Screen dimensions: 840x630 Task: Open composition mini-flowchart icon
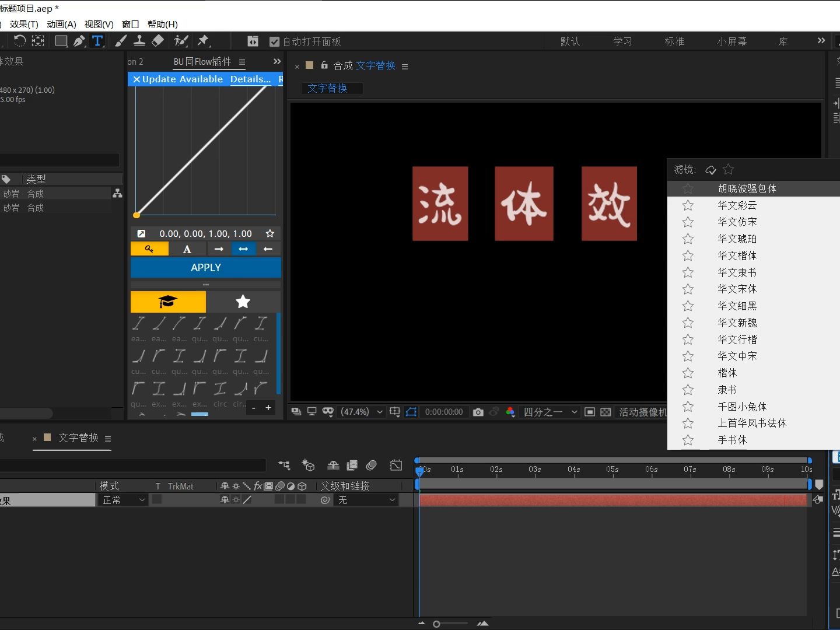coord(284,465)
